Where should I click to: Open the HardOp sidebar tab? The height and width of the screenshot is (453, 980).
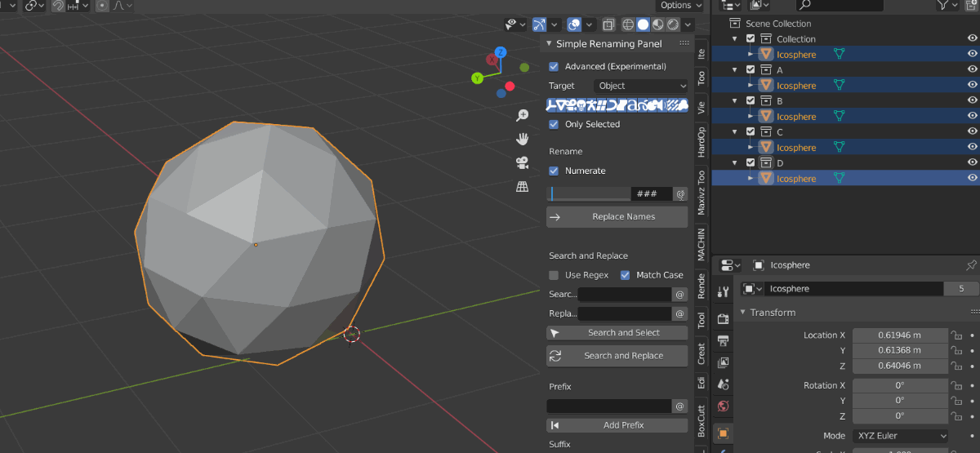click(x=701, y=142)
